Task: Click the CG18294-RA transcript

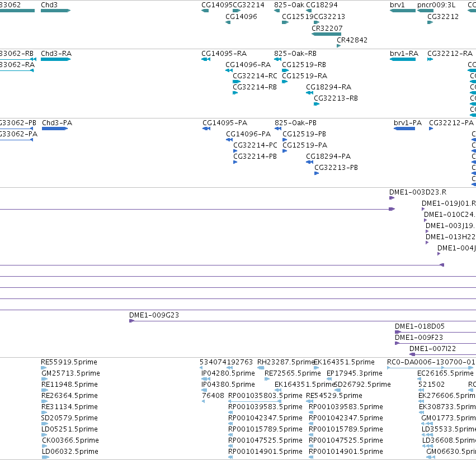Action: point(310,93)
